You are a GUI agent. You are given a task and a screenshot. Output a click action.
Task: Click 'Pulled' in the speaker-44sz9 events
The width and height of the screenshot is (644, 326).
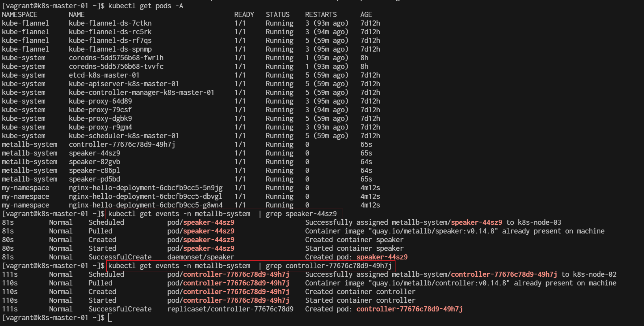tap(100, 231)
